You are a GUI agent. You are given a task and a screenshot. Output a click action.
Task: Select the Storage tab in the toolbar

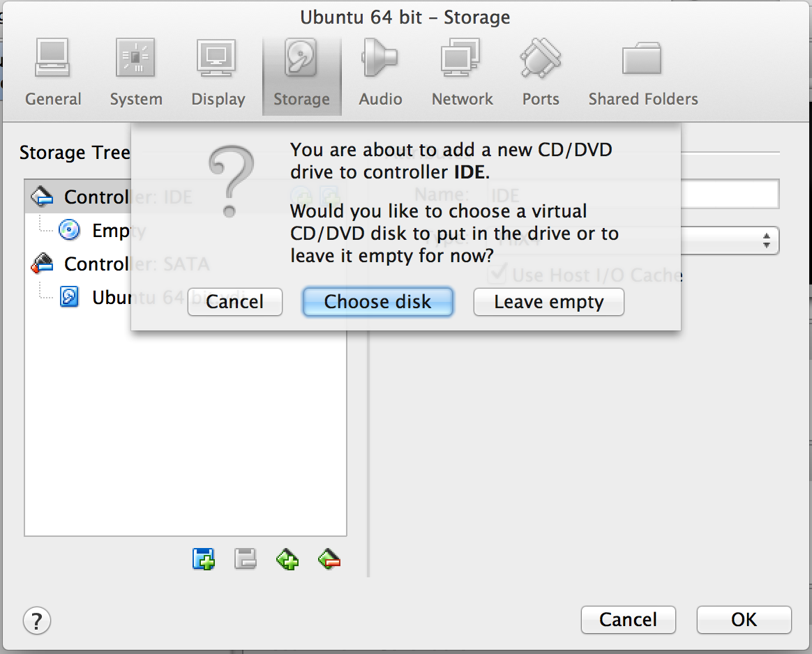(x=301, y=70)
